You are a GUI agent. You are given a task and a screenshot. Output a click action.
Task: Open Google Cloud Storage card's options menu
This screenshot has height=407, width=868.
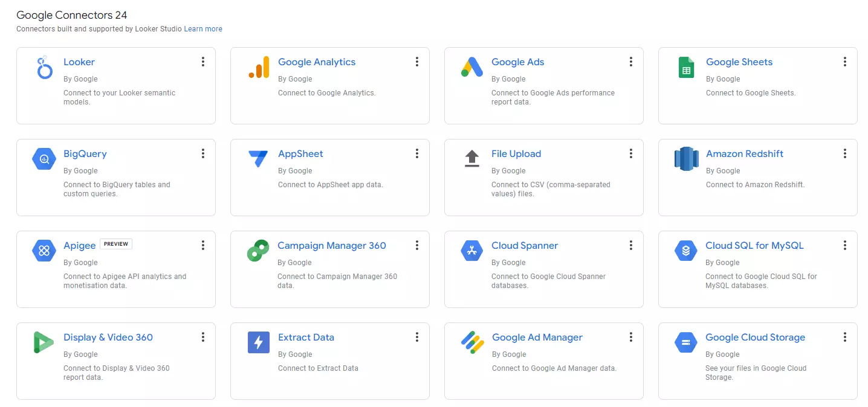point(845,337)
